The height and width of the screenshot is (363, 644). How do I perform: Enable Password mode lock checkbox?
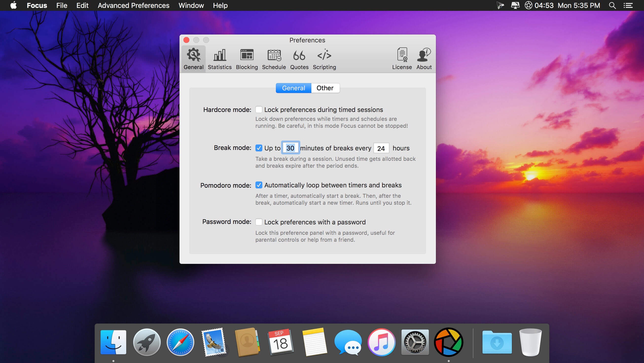[x=259, y=222]
